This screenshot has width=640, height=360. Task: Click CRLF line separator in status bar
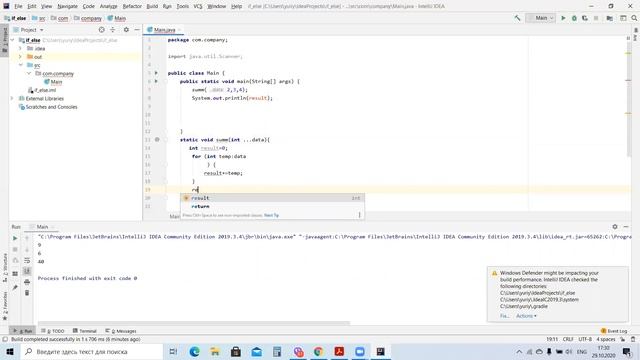568,339
